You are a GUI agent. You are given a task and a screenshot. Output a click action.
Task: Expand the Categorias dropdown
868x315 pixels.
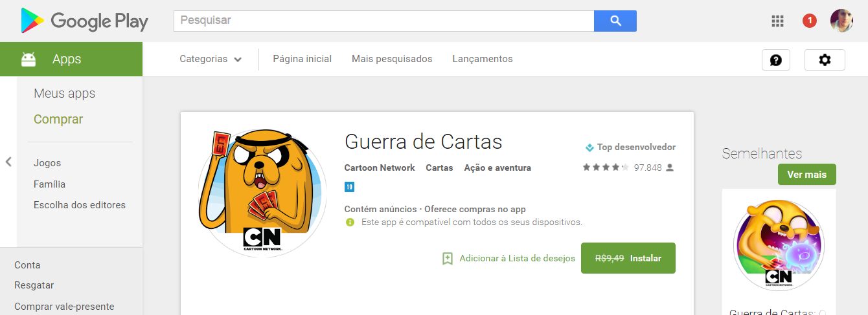[x=211, y=59]
